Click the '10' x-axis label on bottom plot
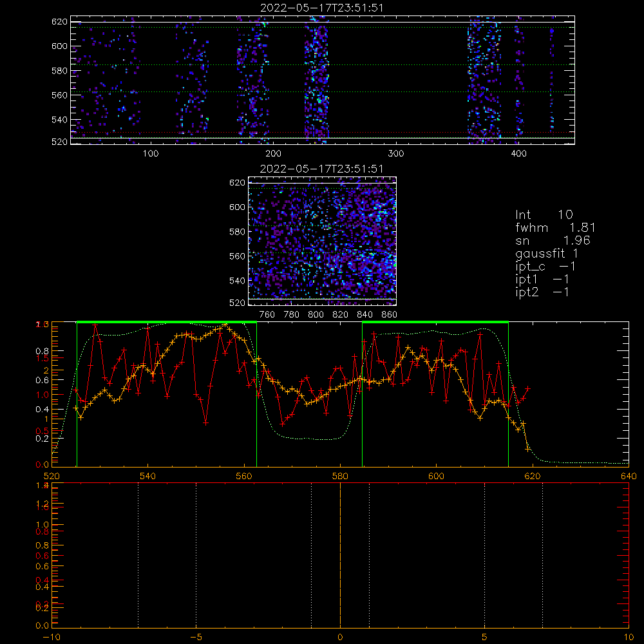Image resolution: width=644 pixels, height=644 pixels. [x=629, y=637]
